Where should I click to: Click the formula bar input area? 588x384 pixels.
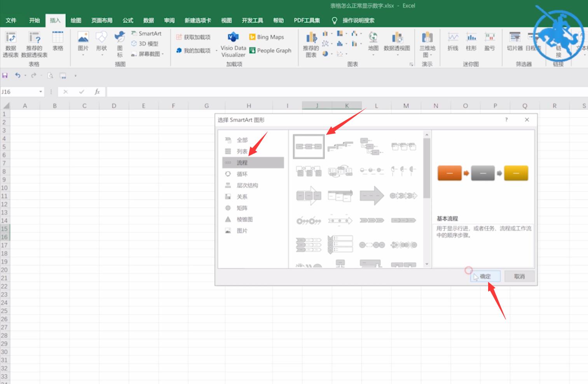coord(347,92)
